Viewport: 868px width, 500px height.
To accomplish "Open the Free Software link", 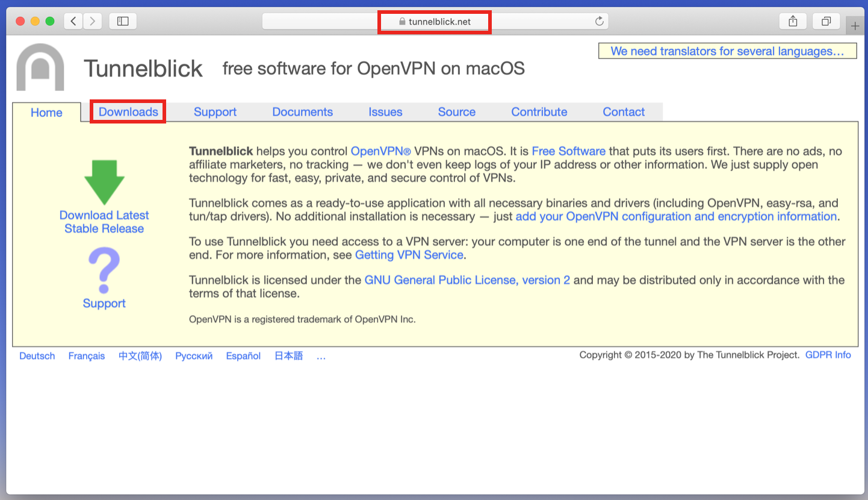I will 568,151.
